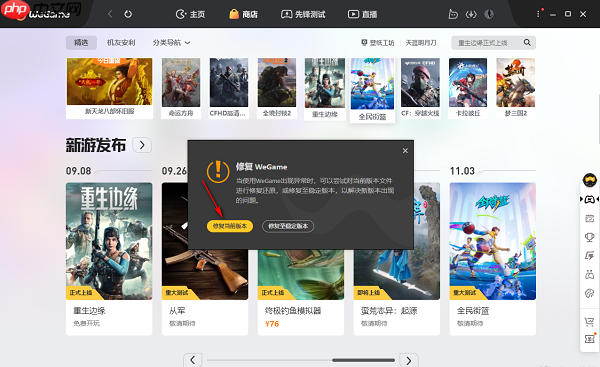Open the downloads manager icon
The width and height of the screenshot is (600, 367).
[471, 15]
